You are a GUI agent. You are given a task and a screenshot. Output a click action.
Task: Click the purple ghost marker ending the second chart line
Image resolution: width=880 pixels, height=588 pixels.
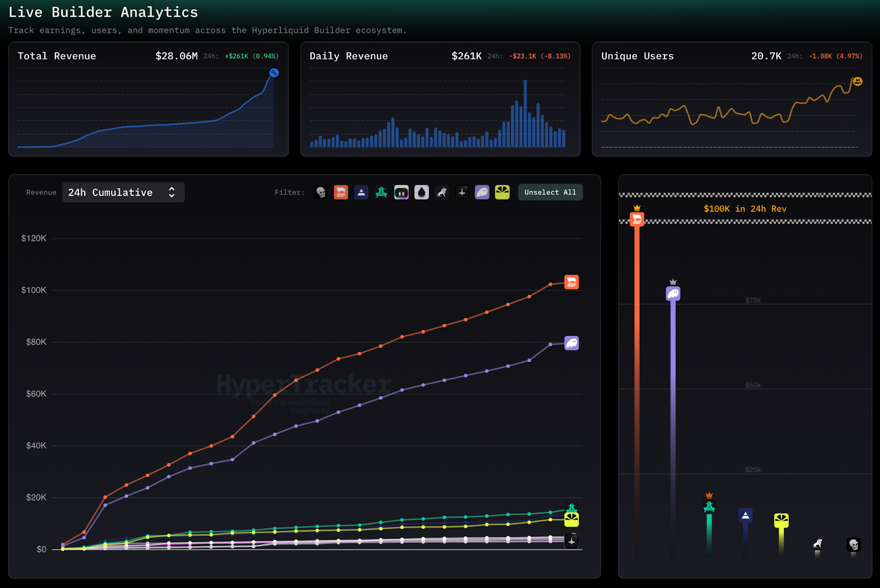[571, 343]
